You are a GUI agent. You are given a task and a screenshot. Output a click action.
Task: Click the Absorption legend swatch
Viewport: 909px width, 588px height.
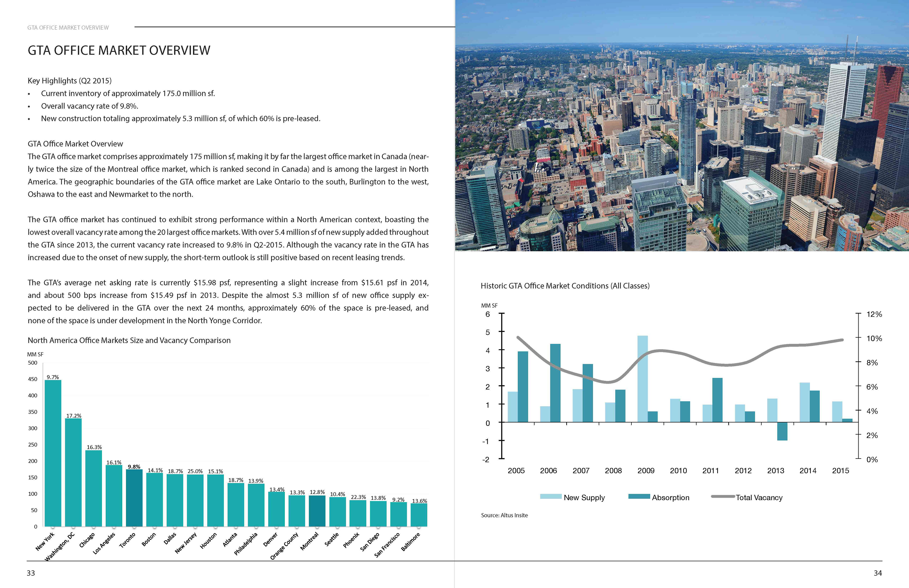[x=639, y=497]
